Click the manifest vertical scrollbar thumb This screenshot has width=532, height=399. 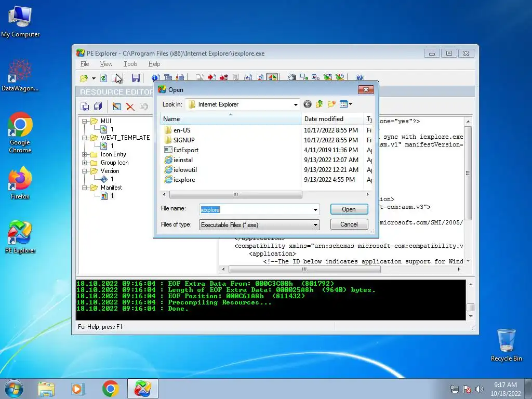pos(468,172)
